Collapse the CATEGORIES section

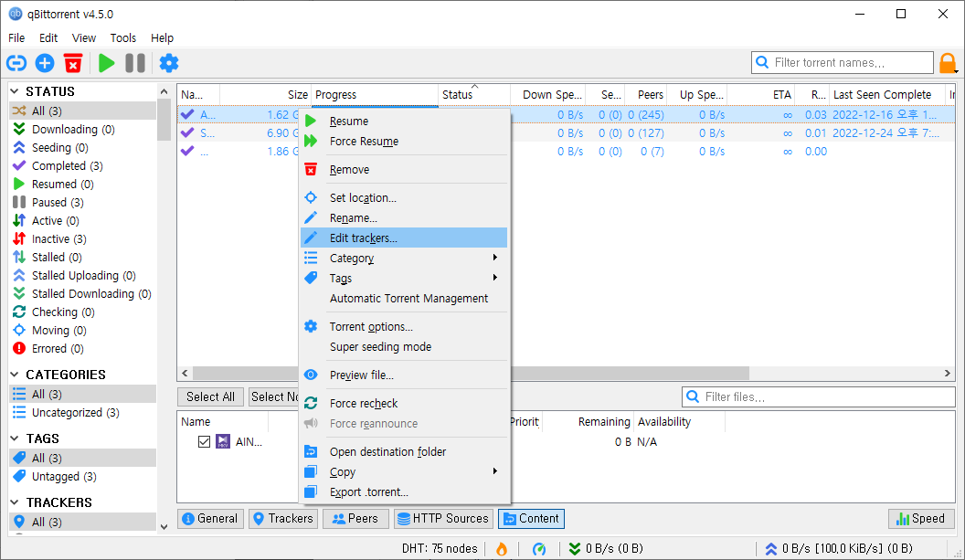click(x=15, y=375)
